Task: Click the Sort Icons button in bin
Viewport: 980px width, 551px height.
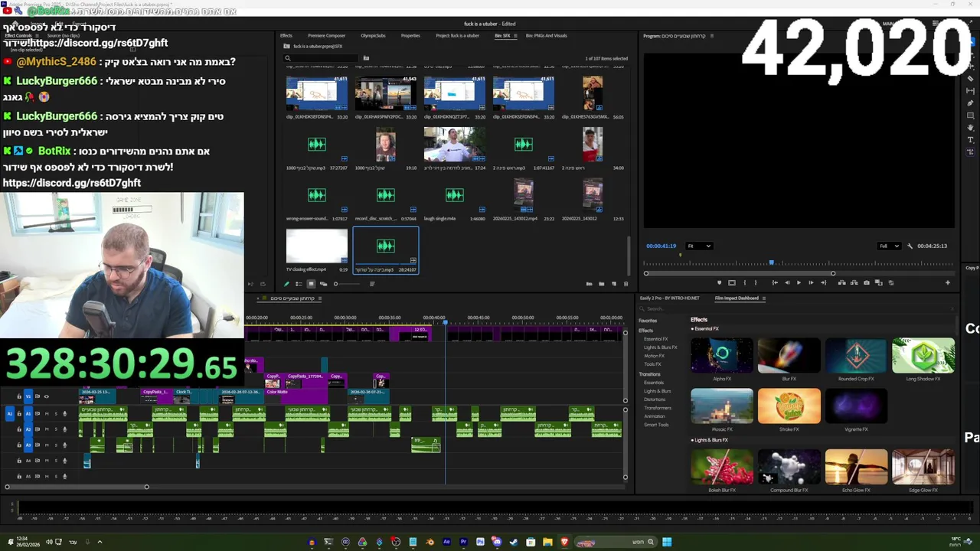Action: click(x=372, y=284)
